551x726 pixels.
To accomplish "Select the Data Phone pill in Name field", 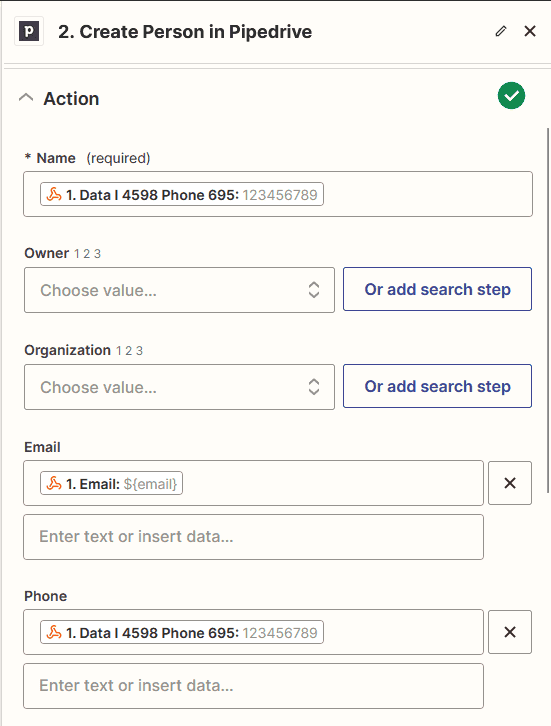I will pos(182,194).
